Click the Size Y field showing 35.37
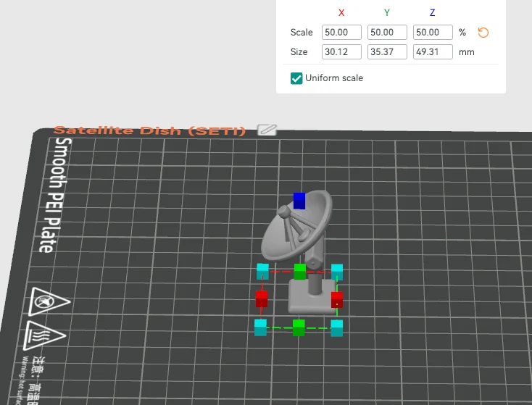 tap(387, 52)
